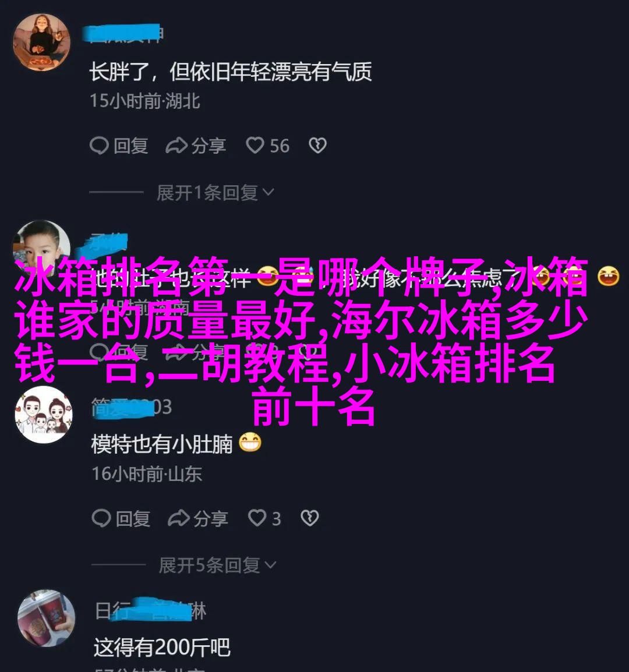Click reply bubble icon under first comment
This screenshot has height=672, width=629.
coord(99,146)
